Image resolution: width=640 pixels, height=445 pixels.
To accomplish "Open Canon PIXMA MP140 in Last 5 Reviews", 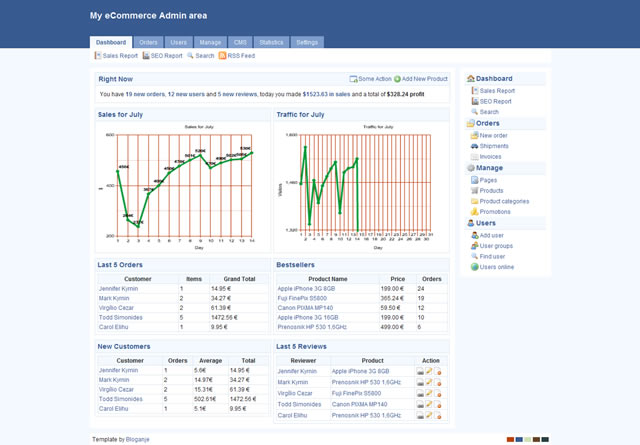I will pyautogui.click(x=359, y=404).
